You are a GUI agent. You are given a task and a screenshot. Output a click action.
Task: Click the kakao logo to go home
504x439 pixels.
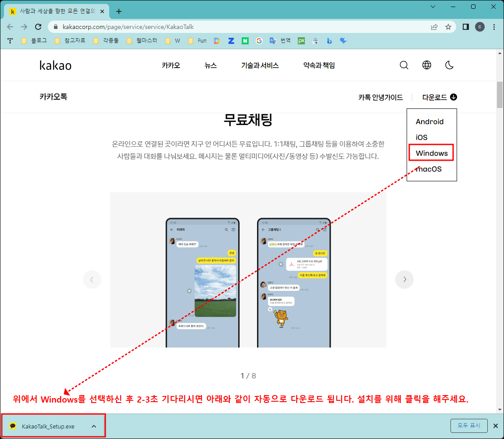pyautogui.click(x=55, y=65)
